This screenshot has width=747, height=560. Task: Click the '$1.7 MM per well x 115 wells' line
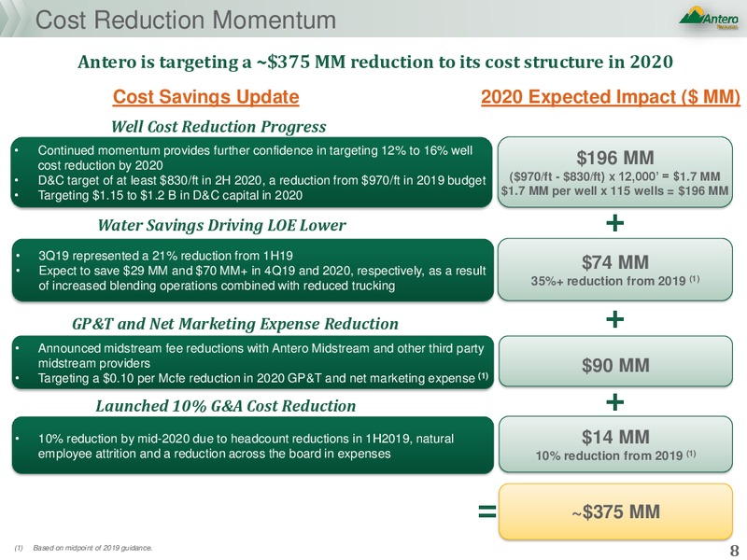[x=614, y=191]
